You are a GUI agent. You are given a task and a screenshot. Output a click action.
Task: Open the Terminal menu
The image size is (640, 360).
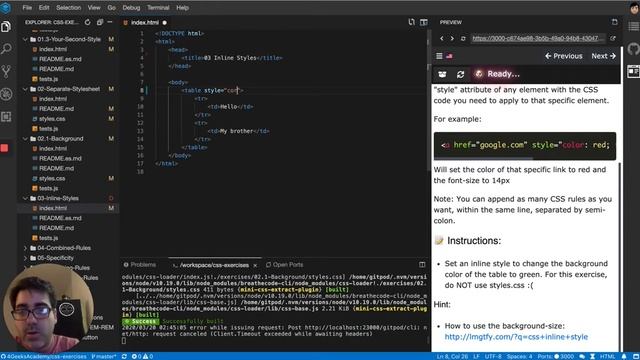tap(158, 8)
